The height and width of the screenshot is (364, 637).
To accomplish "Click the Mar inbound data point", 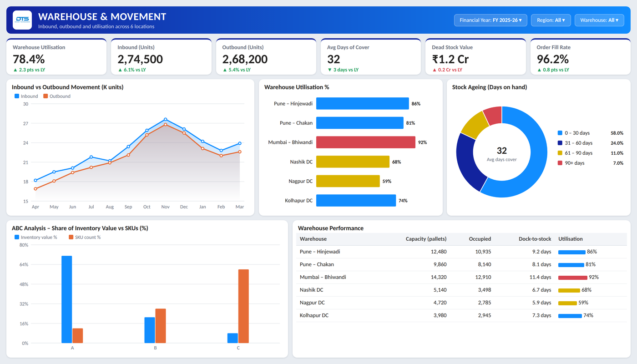I will [240, 143].
